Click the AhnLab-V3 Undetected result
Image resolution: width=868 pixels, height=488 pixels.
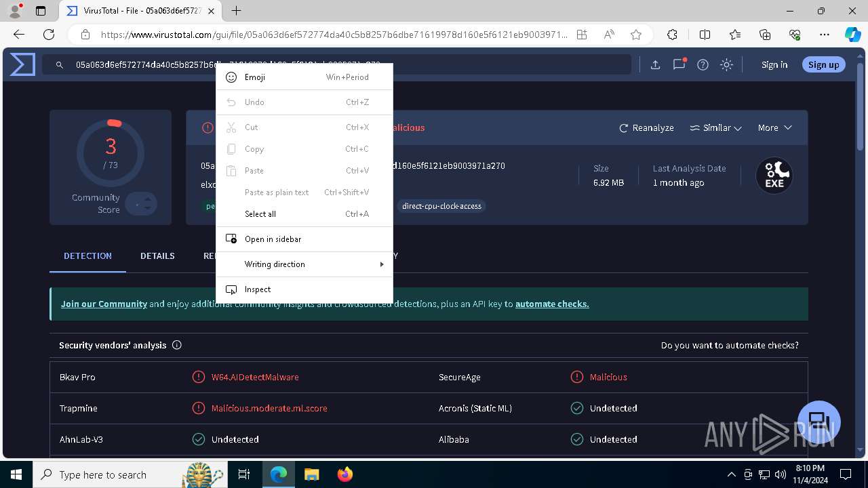pos(235,439)
